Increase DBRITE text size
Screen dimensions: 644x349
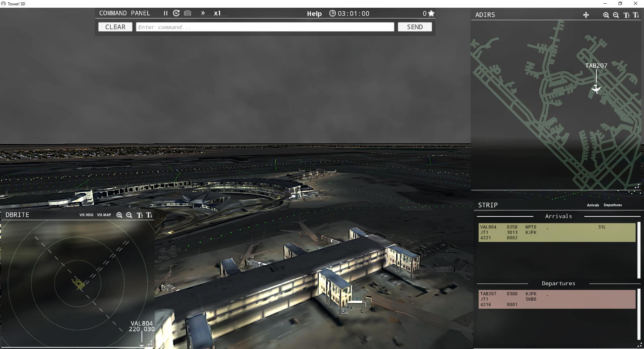click(x=140, y=215)
